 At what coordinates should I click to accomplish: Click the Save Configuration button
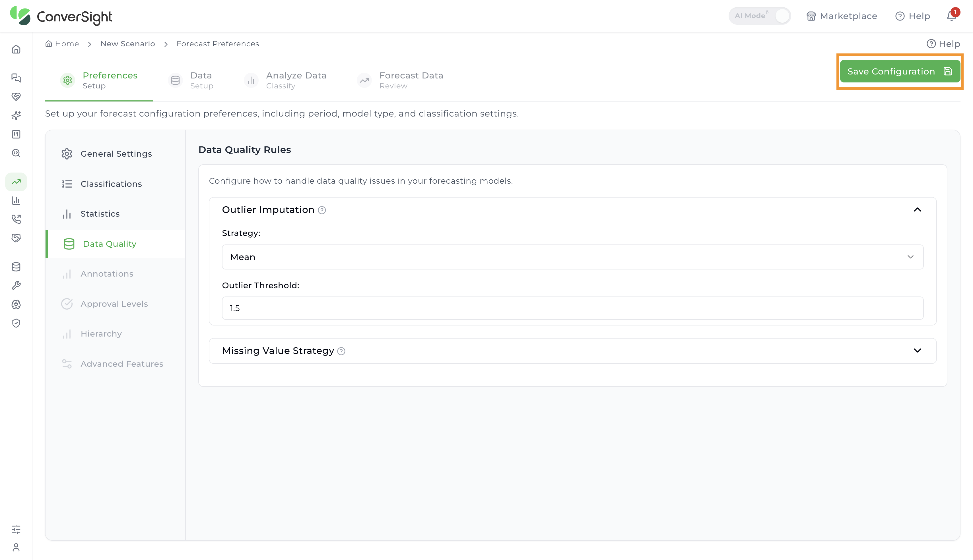click(900, 72)
